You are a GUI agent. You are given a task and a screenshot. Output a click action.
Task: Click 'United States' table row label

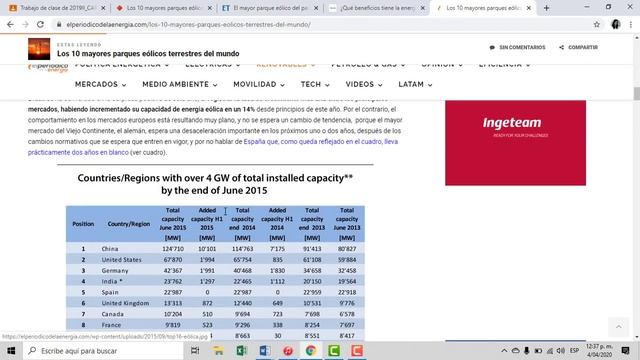pos(122,260)
